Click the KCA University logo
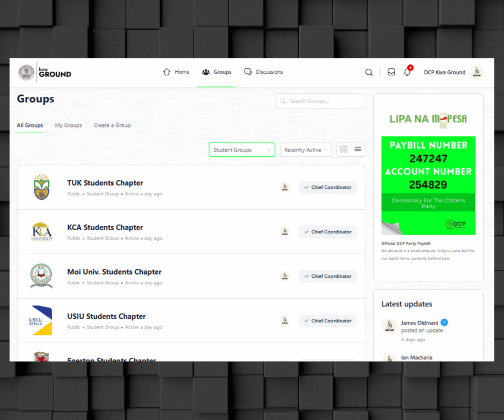Viewport: 504px width, 420px height. click(42, 231)
